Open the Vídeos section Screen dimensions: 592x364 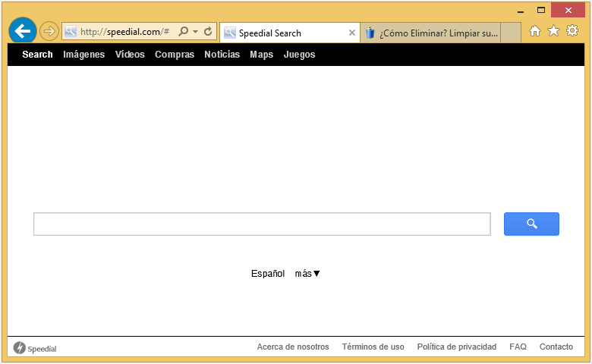coord(130,55)
